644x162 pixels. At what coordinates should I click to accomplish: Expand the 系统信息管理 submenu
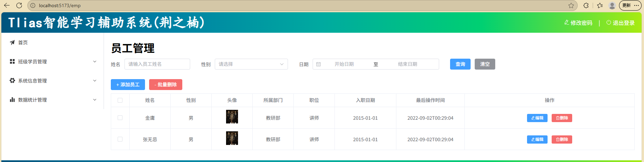point(53,81)
